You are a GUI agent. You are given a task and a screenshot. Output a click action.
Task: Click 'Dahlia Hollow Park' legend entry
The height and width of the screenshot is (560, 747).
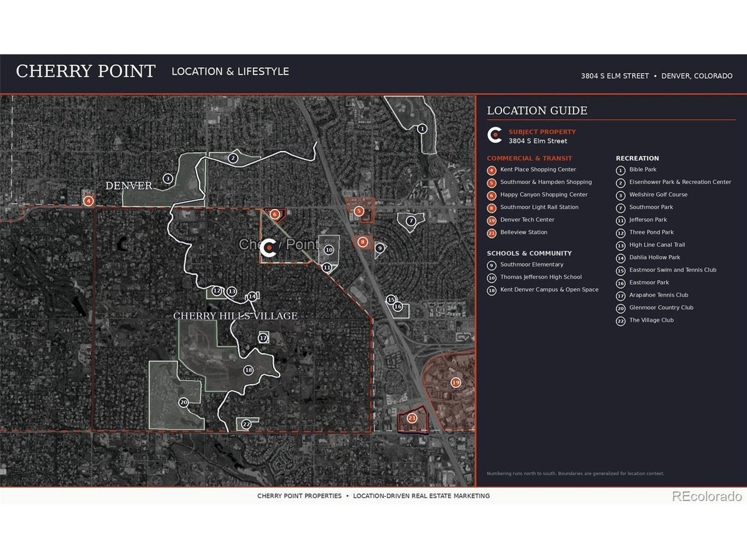pyautogui.click(x=655, y=257)
